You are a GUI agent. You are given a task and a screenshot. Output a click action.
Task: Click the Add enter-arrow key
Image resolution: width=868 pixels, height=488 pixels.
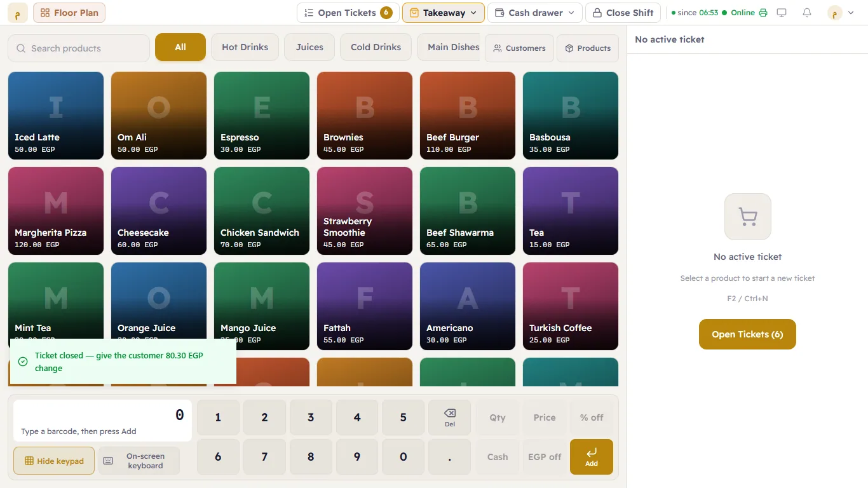[x=591, y=457]
